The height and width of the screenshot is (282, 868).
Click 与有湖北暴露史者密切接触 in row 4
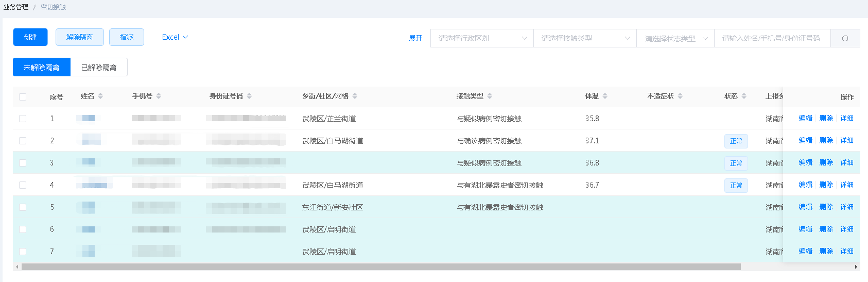tap(500, 185)
